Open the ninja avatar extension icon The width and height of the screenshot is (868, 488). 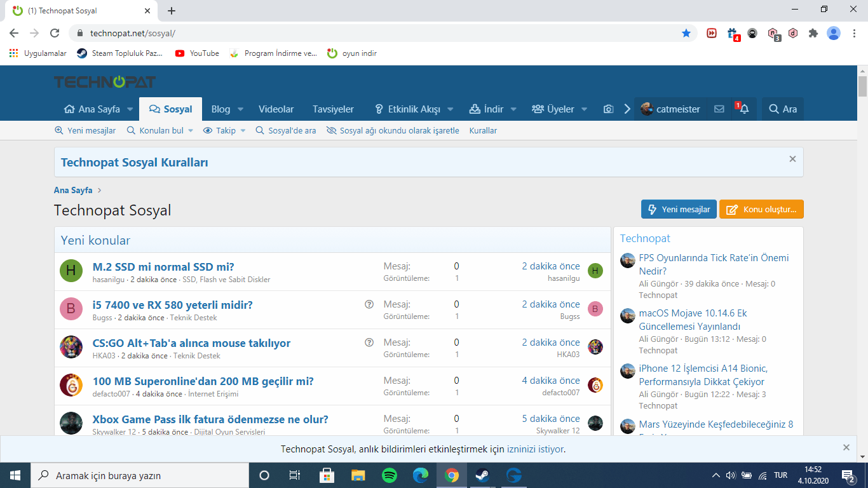click(752, 33)
